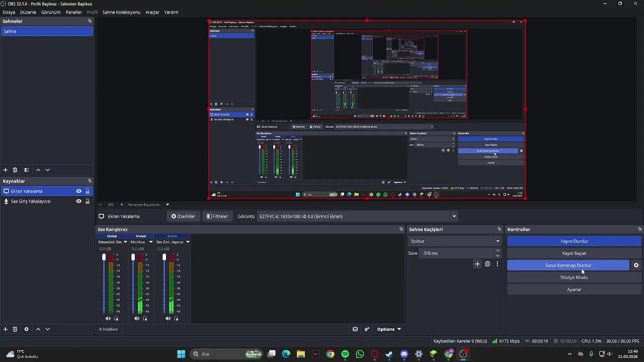Add a scene transition with the plus icon

tap(477, 264)
